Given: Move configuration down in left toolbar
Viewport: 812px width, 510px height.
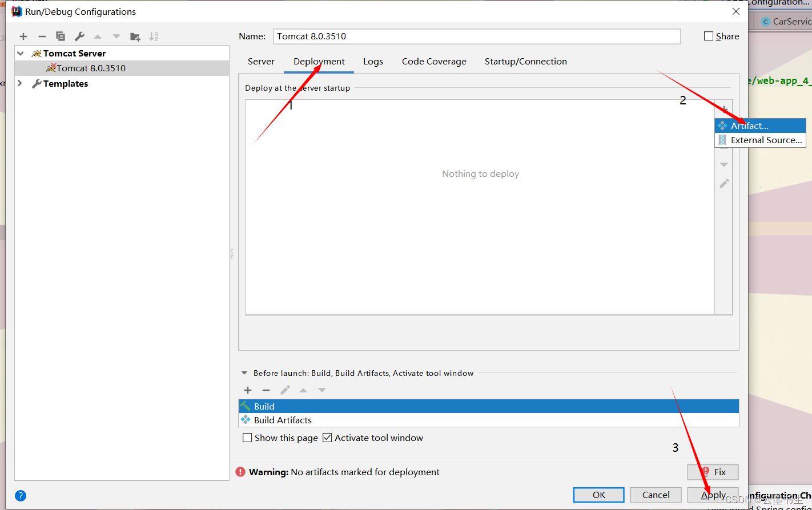Looking at the screenshot, I should pyautogui.click(x=116, y=37).
